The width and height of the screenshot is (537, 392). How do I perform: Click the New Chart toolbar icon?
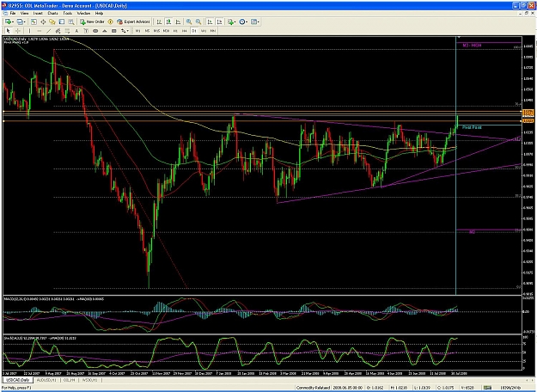click(x=8, y=21)
